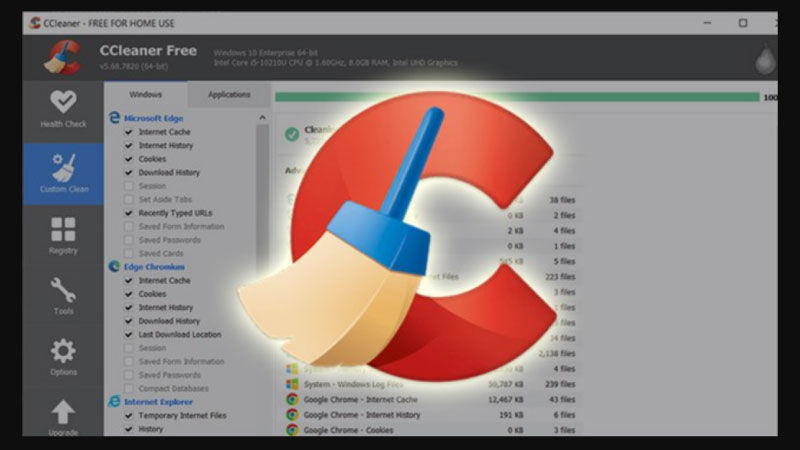Viewport: 800px width, 450px height.
Task: Click the CCleaner logo in the header
Action: (x=62, y=58)
